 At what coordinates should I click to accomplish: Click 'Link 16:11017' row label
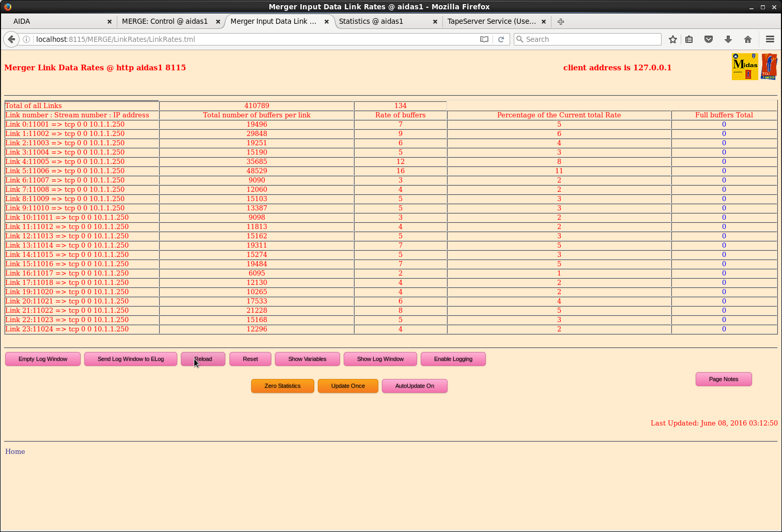[x=67, y=273]
